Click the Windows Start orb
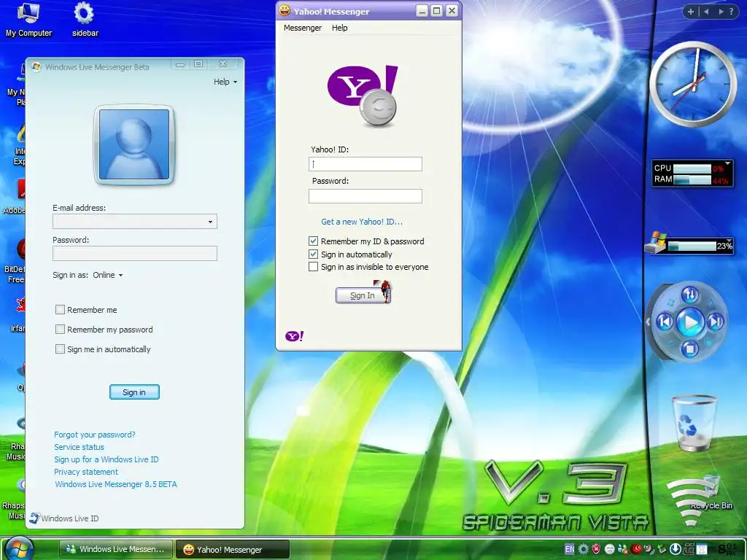747x560 pixels. (20, 548)
